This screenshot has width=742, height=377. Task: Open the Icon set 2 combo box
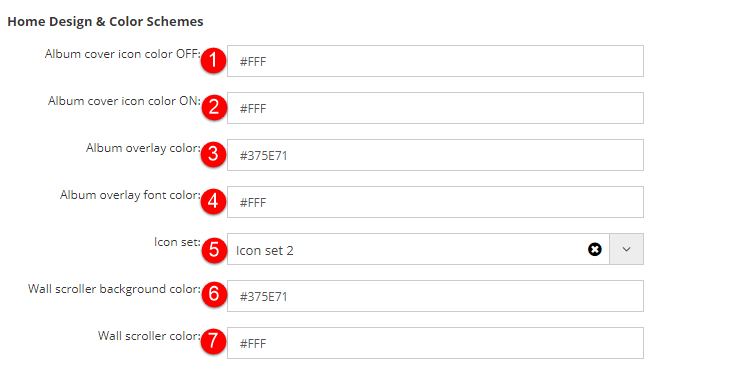point(418,249)
